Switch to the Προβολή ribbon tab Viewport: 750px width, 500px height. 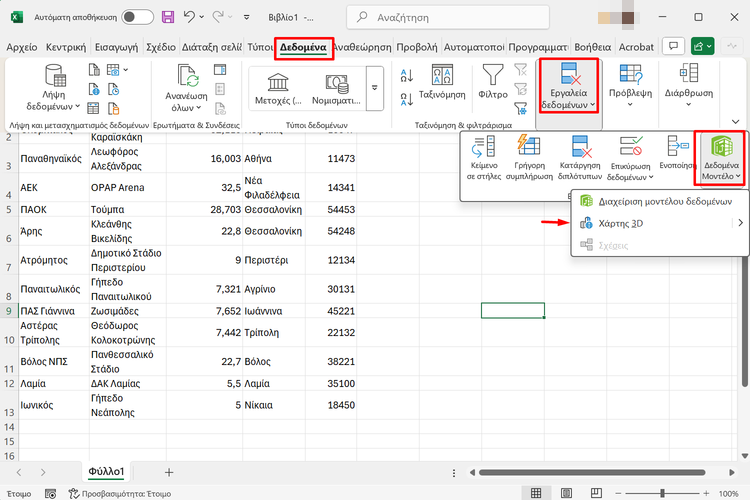click(x=417, y=47)
